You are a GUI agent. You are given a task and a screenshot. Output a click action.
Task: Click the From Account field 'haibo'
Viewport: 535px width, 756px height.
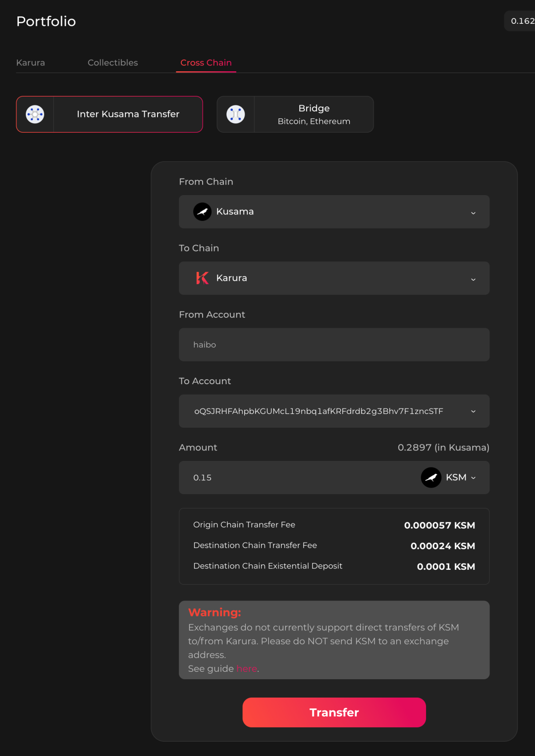(334, 345)
